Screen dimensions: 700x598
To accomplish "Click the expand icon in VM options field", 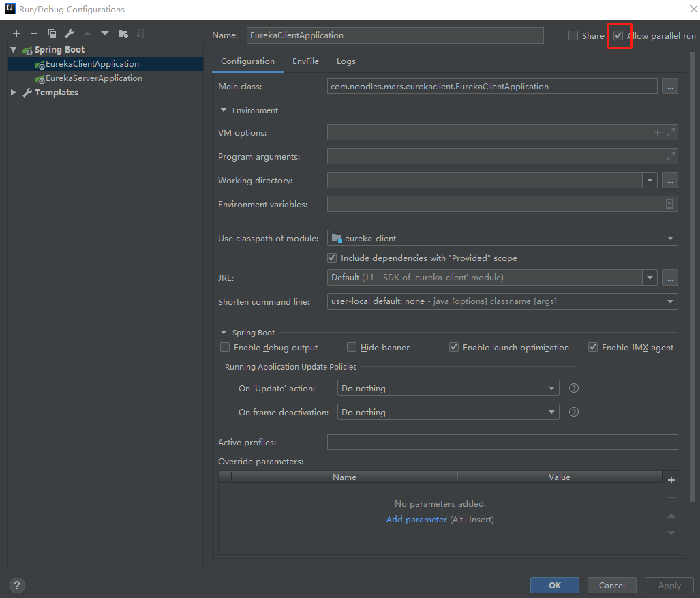I will pyautogui.click(x=671, y=133).
